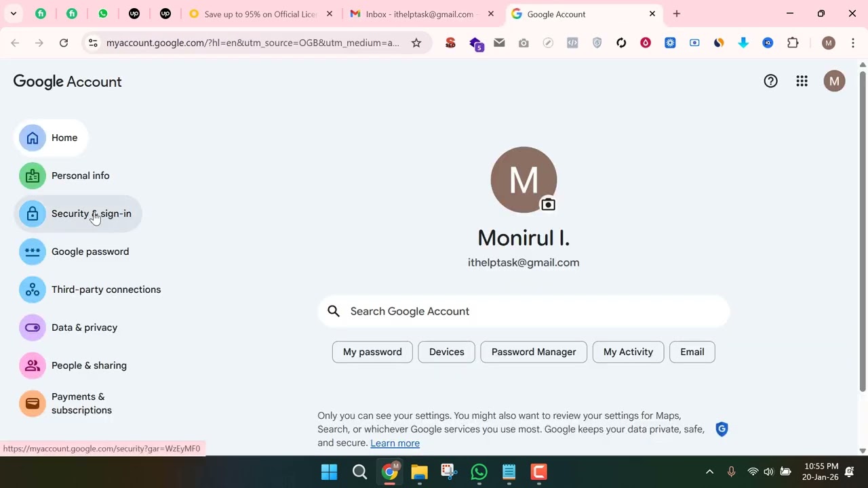Screen dimensions: 868x488
Task: Click the large M profile picture
Action: [x=524, y=180]
